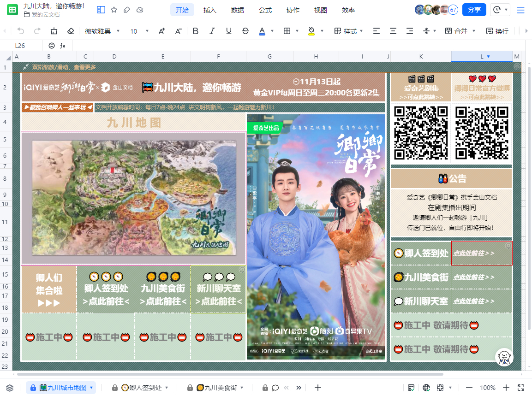Click the redo arrow icon

37,31
